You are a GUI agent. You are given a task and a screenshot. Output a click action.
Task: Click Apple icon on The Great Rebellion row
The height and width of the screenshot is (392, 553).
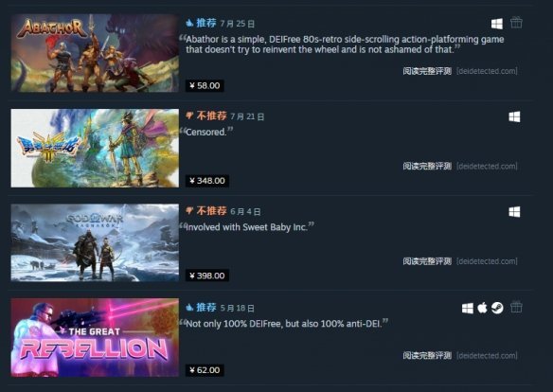coord(482,308)
